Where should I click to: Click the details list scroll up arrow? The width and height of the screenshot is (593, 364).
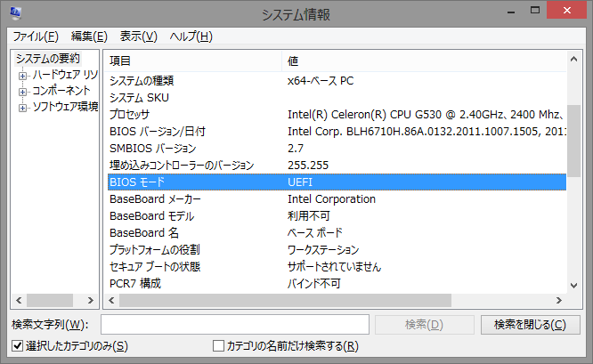coord(573,59)
